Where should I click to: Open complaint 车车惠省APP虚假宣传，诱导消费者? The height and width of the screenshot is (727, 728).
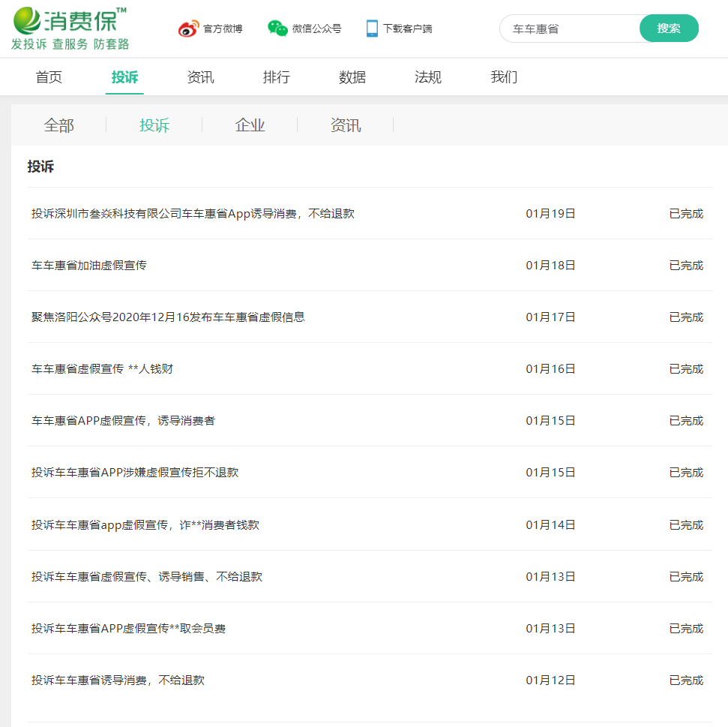coord(123,421)
